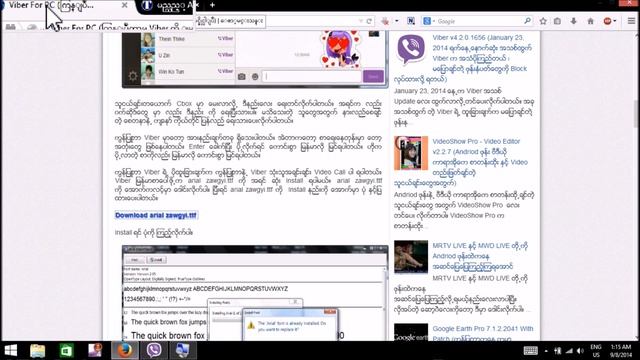This screenshot has width=640, height=360.
Task: Open the network status tray icon
Action: pos(569,351)
